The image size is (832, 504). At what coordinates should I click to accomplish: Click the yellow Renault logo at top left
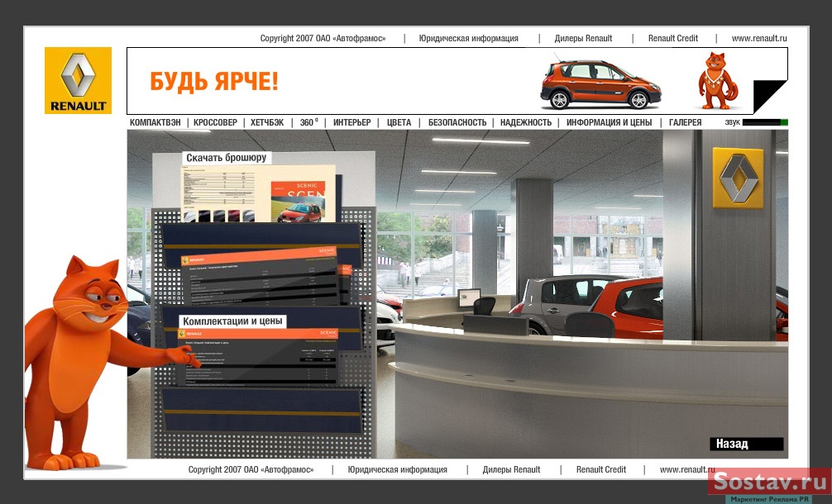(x=78, y=80)
